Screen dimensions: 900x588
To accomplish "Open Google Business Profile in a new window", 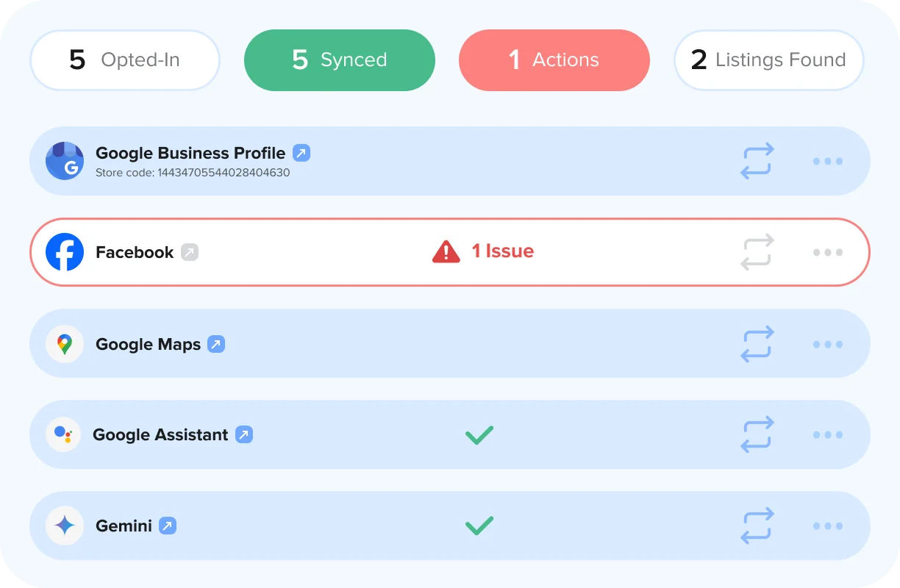I will pyautogui.click(x=301, y=153).
